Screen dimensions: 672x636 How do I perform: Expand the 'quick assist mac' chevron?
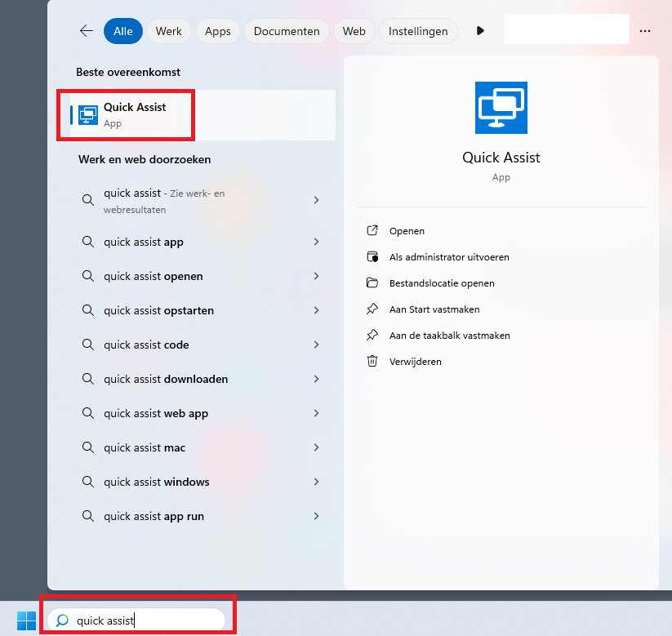pos(316,447)
